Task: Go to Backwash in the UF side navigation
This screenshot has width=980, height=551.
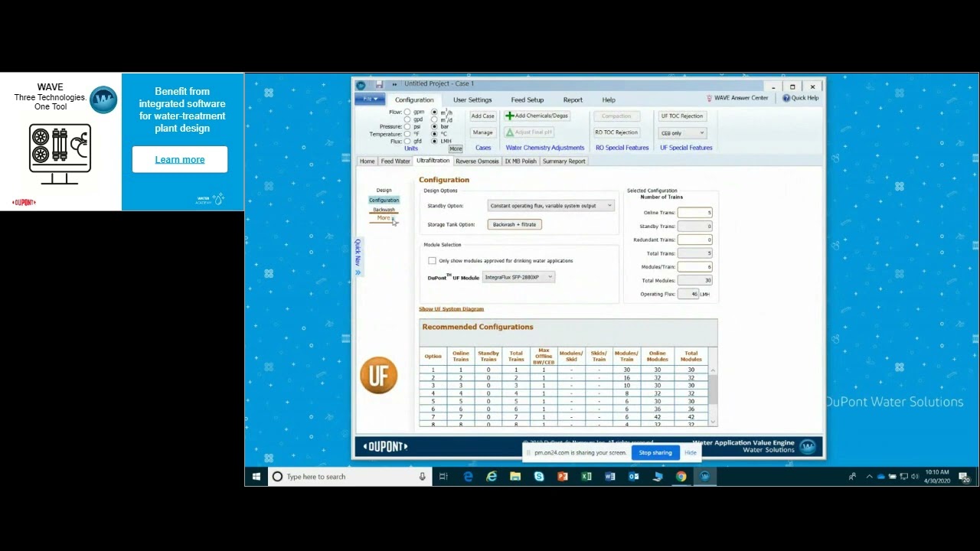Action: pos(384,210)
